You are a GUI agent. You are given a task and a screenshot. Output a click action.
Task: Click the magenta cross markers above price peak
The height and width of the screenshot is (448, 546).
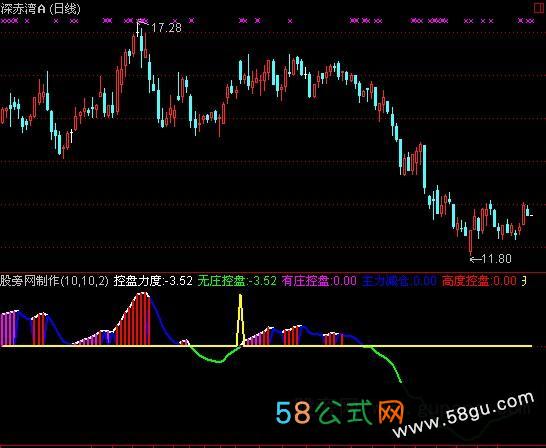141,21
